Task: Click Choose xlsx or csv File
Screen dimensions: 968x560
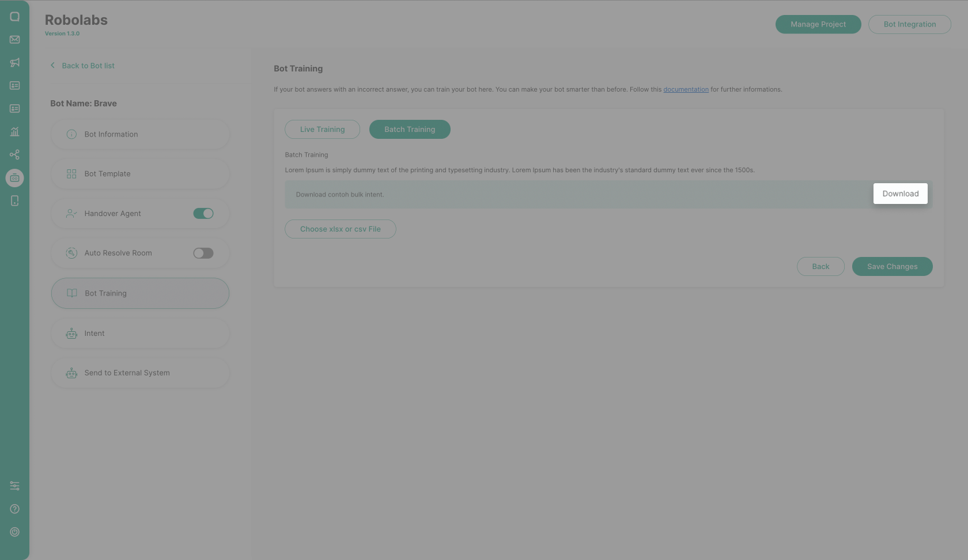Action: point(340,229)
